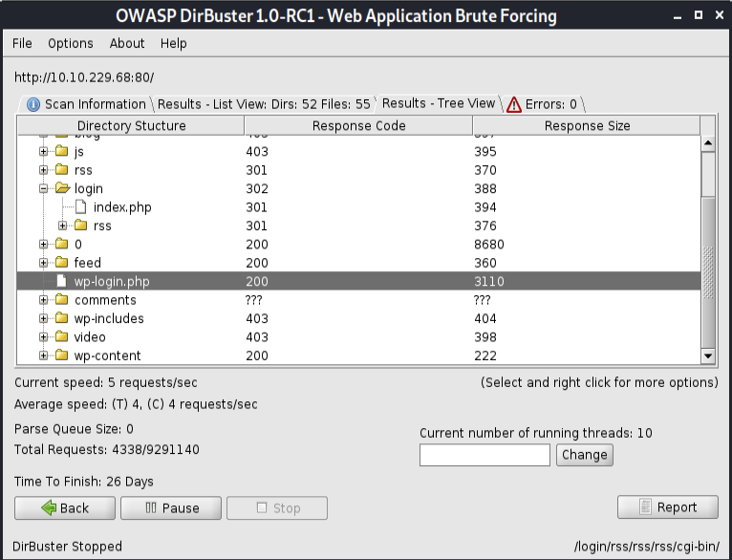Viewport: 732px width, 560px height.
Task: Click the DirBuster Stopped status text
Action: point(67,547)
